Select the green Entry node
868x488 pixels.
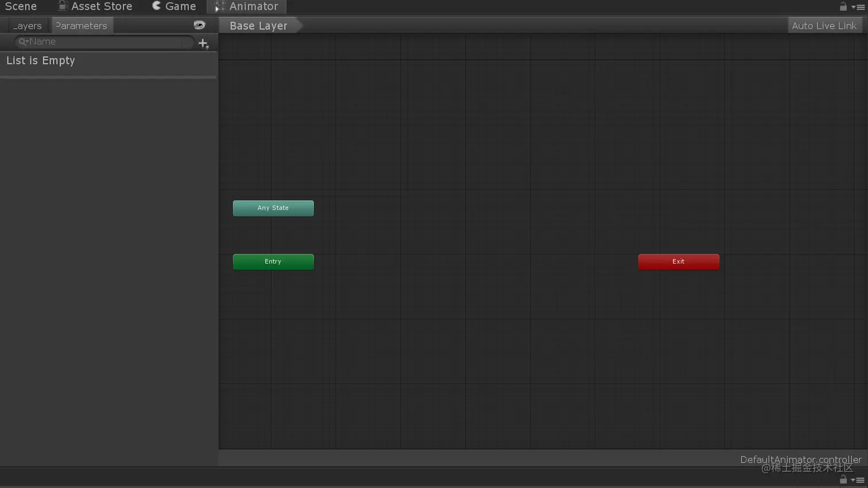(x=273, y=262)
